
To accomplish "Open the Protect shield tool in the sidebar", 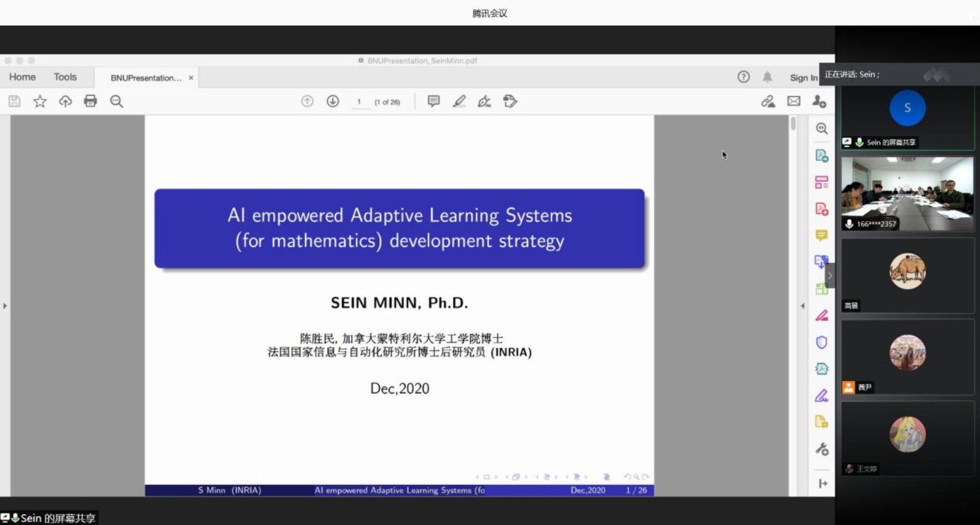I will [821, 342].
